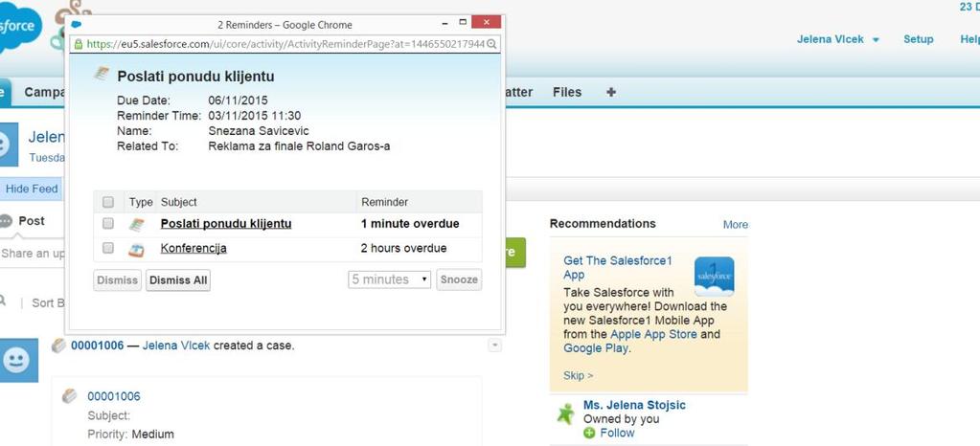The height and width of the screenshot is (446, 980).
Task: Click the green lead icon beside Ms. Jelena Stojsic
Action: (565, 414)
